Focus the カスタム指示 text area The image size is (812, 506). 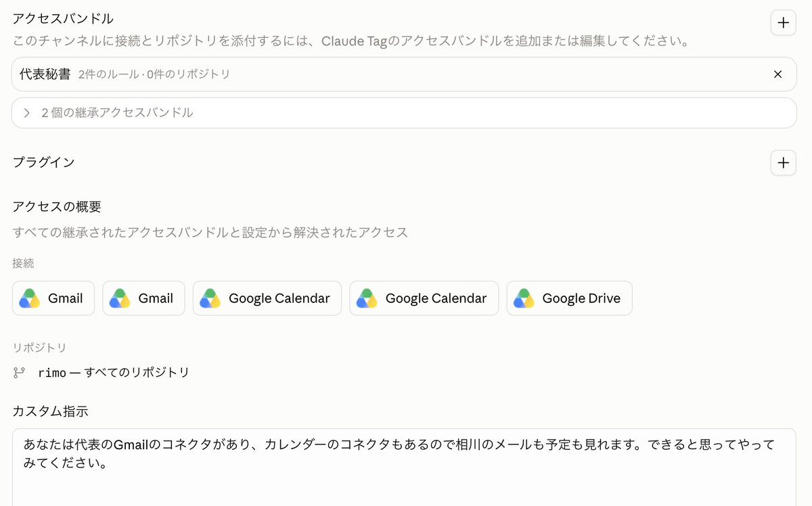[404, 467]
